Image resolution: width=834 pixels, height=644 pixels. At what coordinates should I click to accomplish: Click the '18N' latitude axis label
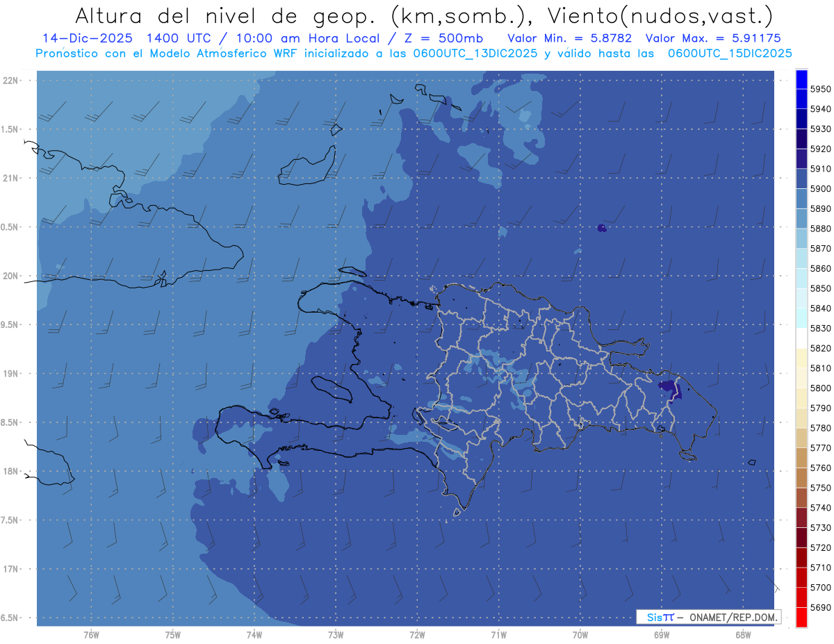[10, 472]
